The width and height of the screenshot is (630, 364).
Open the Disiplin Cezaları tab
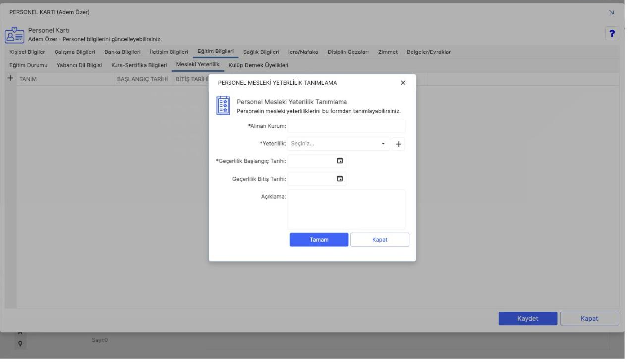[x=348, y=52]
